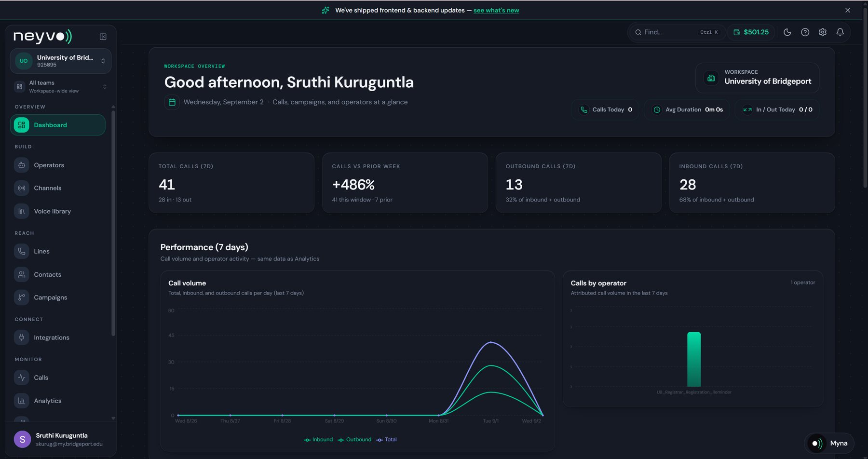Image resolution: width=868 pixels, height=459 pixels.
Task: Click the In / Out Today pill
Action: click(x=777, y=109)
